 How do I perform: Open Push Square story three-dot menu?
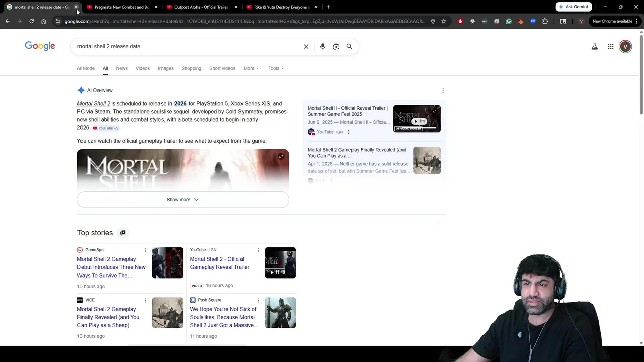(x=259, y=300)
